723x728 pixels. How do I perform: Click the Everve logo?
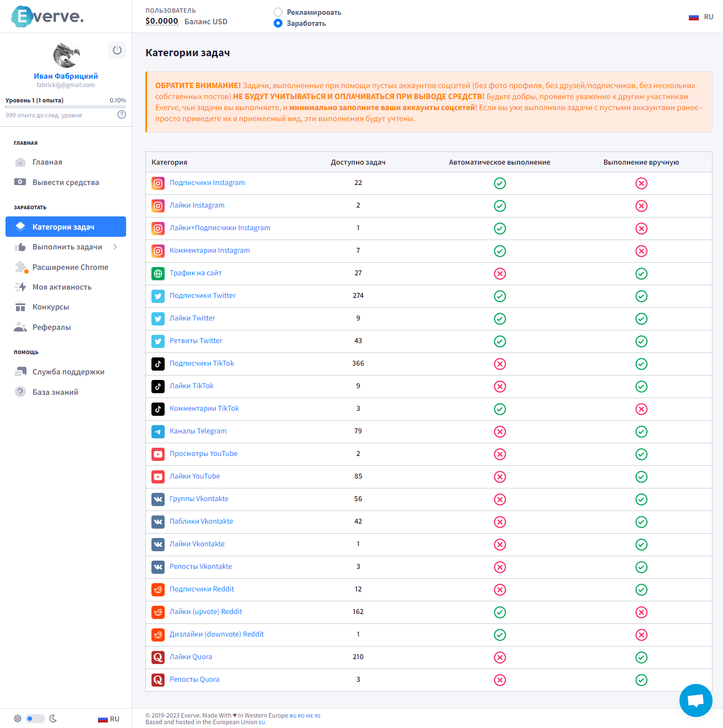point(47,17)
